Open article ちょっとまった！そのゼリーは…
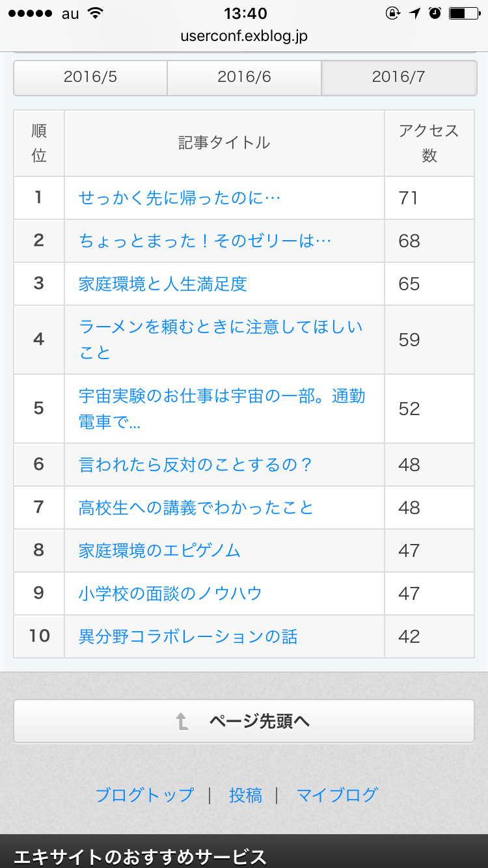This screenshot has height=868, width=488. coord(205,241)
